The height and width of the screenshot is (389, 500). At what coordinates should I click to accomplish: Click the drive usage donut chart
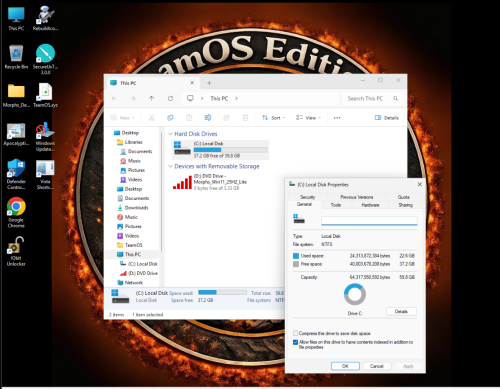(355, 294)
